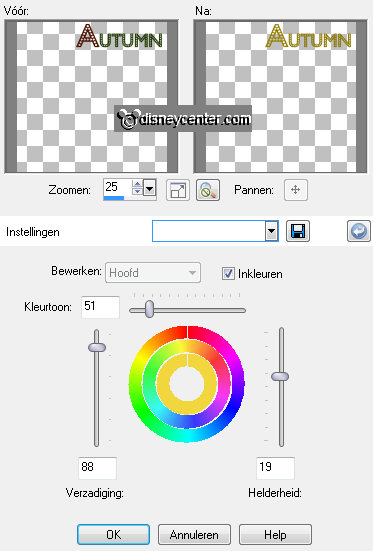Screen dimensions: 373x551
Task: Click the OK button
Action: click(114, 534)
